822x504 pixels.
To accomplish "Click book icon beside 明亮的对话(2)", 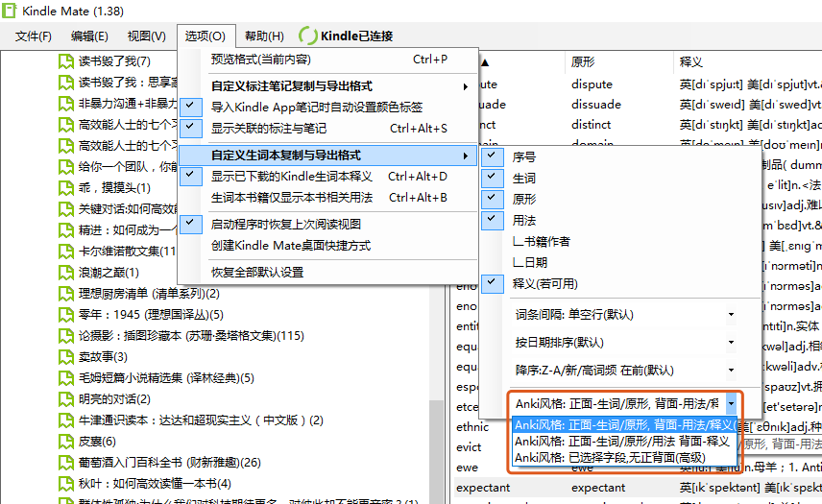I will (66, 398).
